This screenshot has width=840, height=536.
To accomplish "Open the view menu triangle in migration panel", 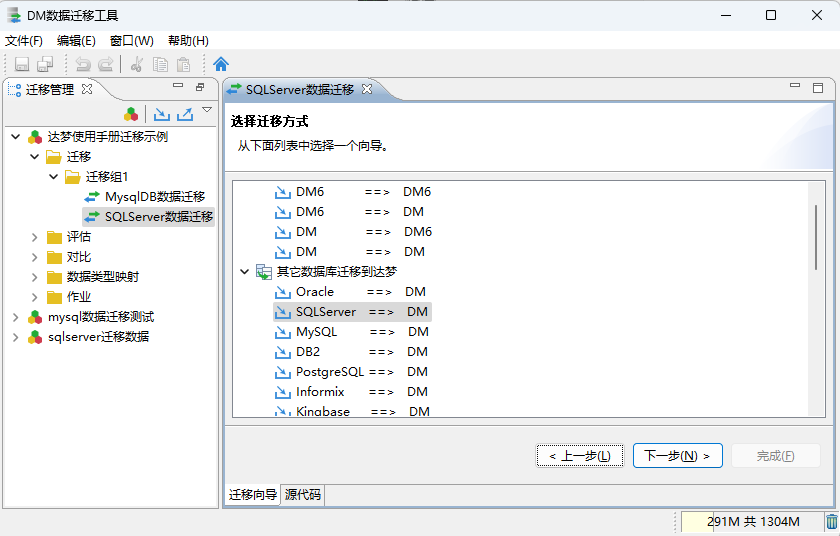I will pos(207,110).
